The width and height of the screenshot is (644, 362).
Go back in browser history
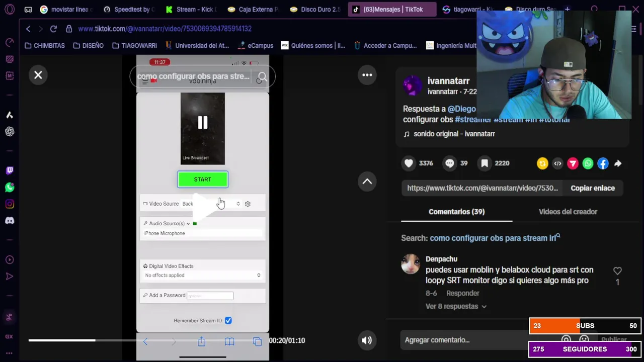coord(28,29)
